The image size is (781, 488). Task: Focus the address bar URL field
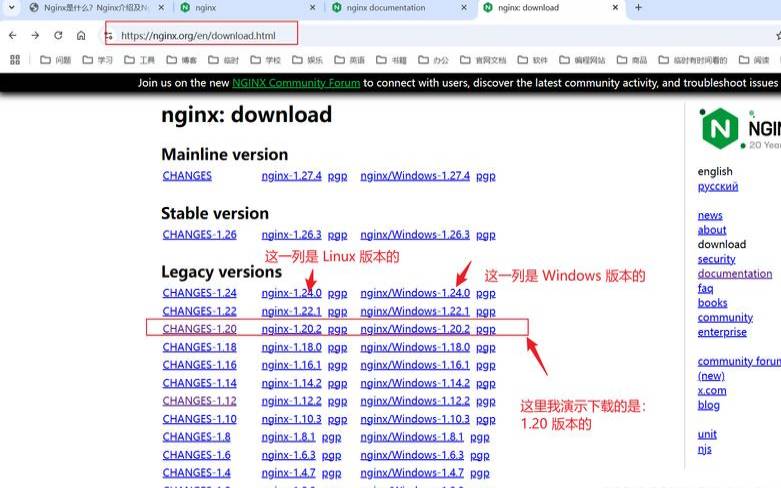point(198,36)
